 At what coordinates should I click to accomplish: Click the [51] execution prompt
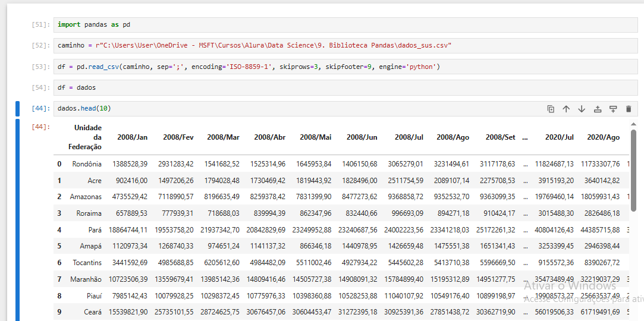[41, 25]
